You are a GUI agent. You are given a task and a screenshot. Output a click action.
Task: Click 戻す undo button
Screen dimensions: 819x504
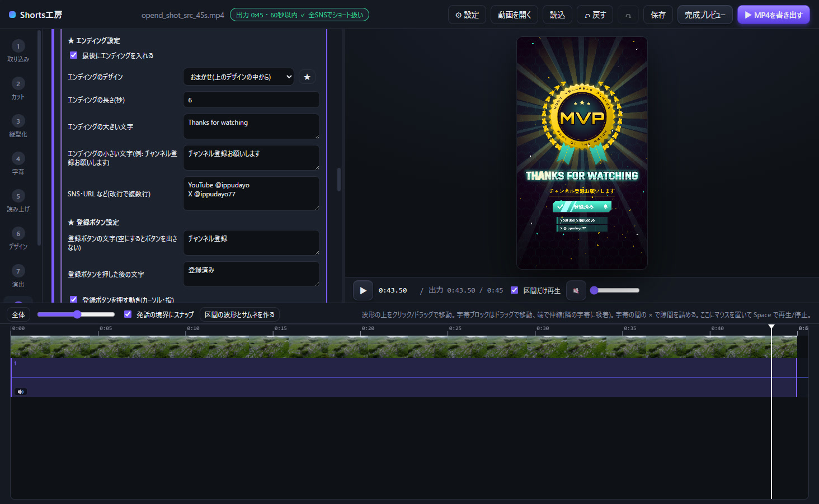(x=595, y=15)
